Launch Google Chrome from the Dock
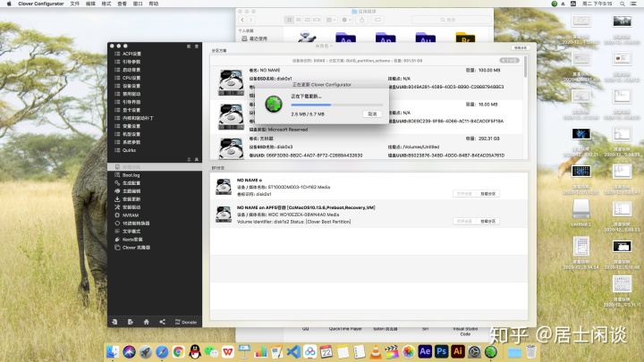The width and height of the screenshot is (644, 362). click(178, 352)
